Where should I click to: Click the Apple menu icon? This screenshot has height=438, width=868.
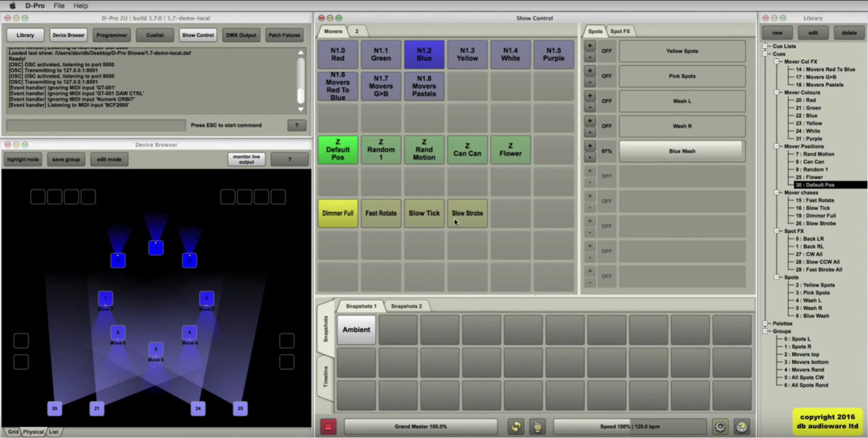click(12, 5)
